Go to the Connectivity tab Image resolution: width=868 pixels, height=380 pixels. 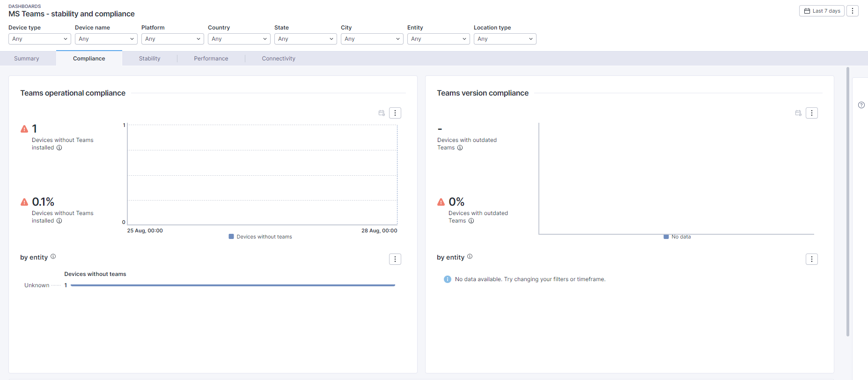279,59
